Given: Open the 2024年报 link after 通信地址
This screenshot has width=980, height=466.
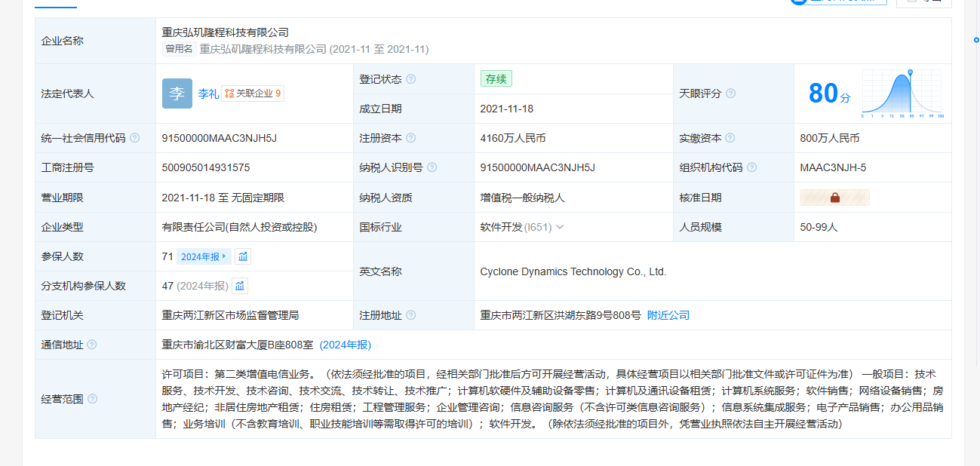Looking at the screenshot, I should pyautogui.click(x=345, y=345).
